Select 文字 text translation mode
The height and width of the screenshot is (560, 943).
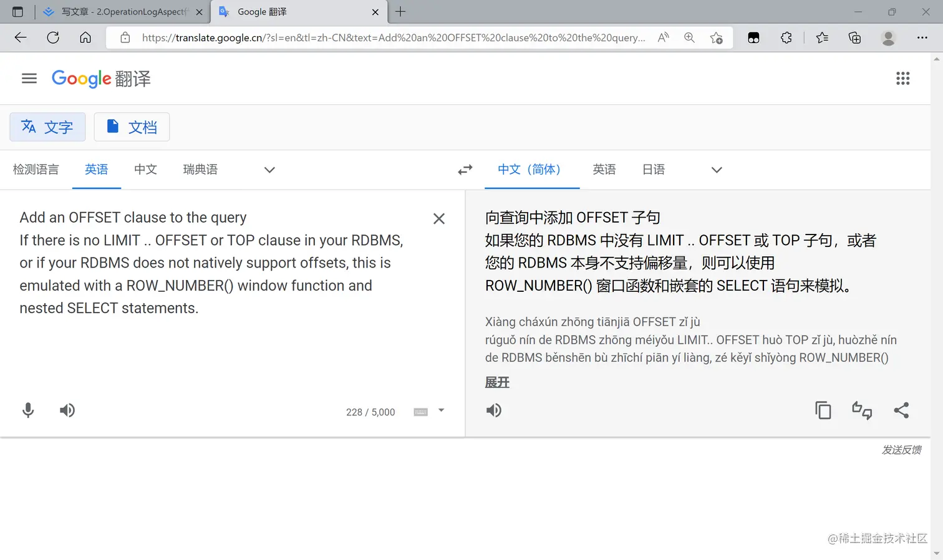tap(47, 127)
